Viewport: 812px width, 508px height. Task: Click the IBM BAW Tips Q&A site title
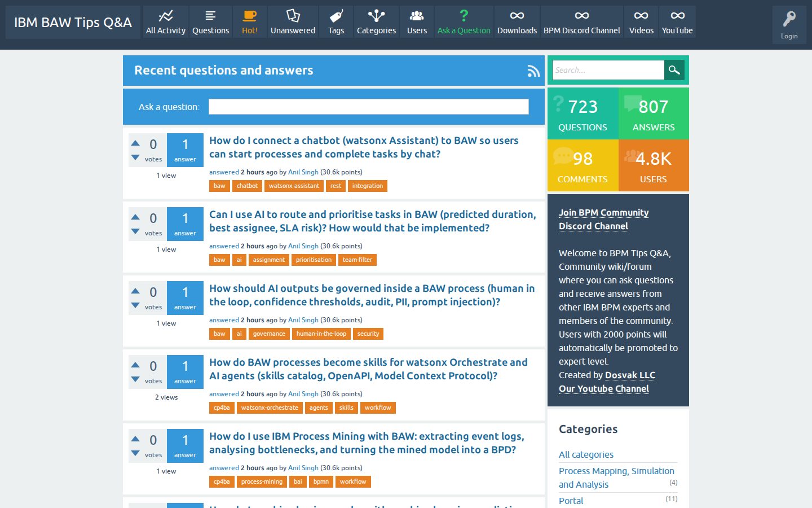[x=73, y=22]
